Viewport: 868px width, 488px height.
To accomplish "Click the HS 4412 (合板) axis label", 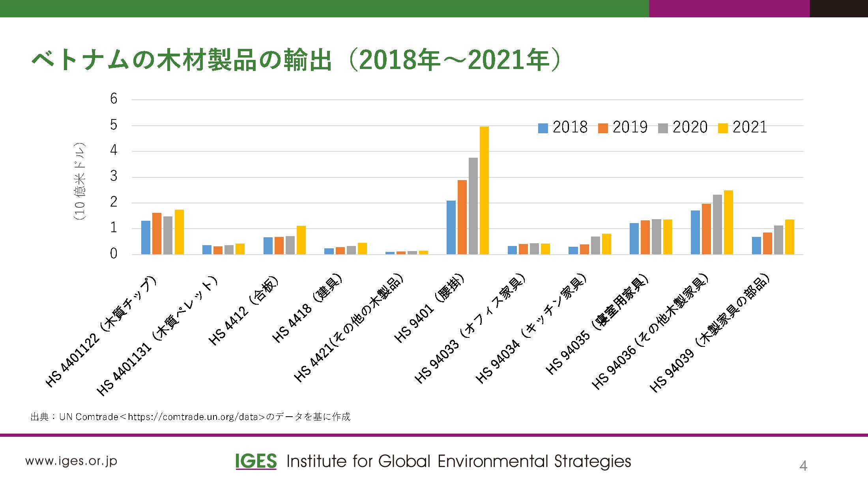I will coord(244,311).
